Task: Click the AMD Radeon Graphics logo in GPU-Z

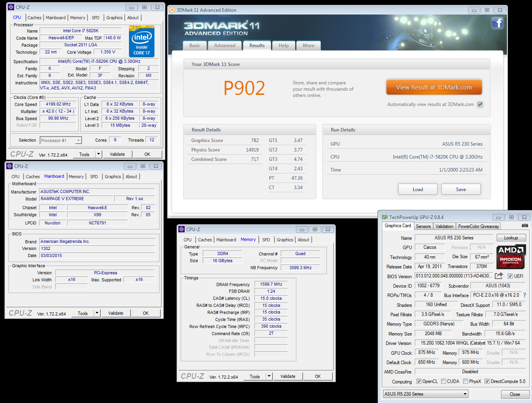Action: pyautogui.click(x=511, y=256)
